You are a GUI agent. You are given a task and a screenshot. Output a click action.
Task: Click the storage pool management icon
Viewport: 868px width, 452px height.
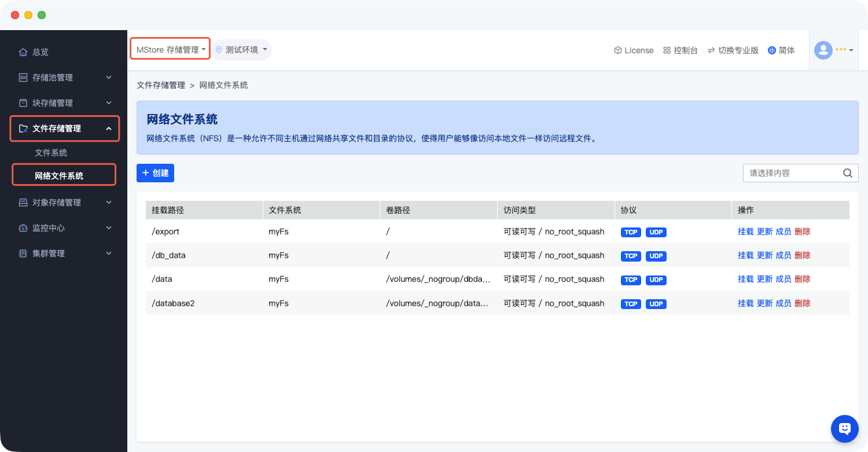(23, 78)
